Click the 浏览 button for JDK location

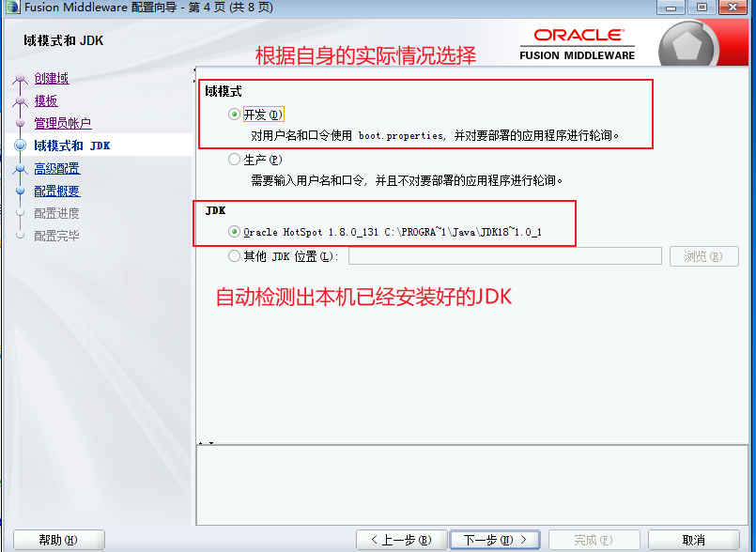703,255
